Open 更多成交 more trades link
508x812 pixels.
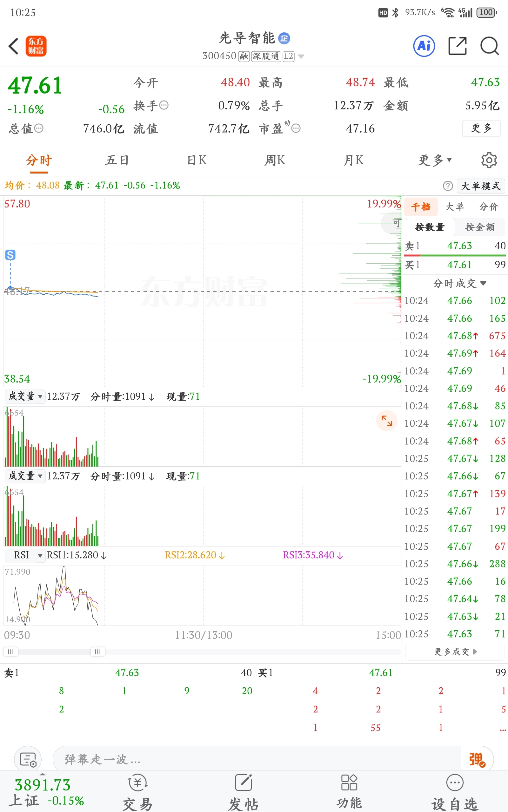pos(455,652)
